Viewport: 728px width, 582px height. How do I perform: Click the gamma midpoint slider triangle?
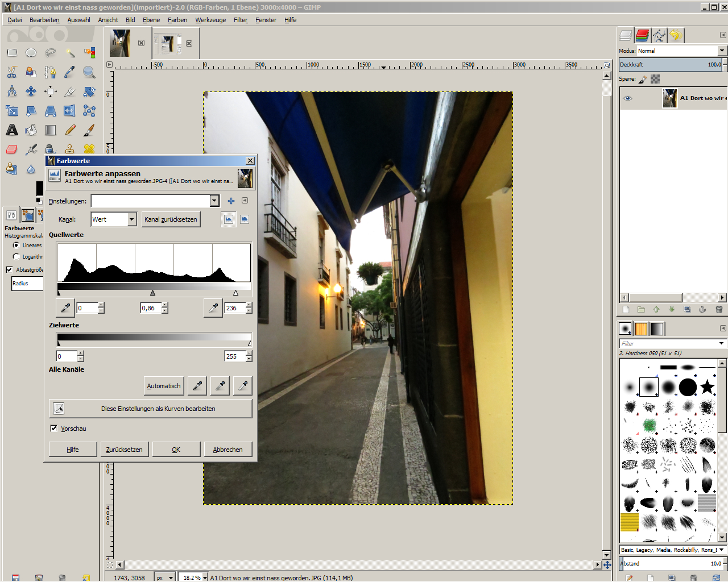click(x=152, y=293)
